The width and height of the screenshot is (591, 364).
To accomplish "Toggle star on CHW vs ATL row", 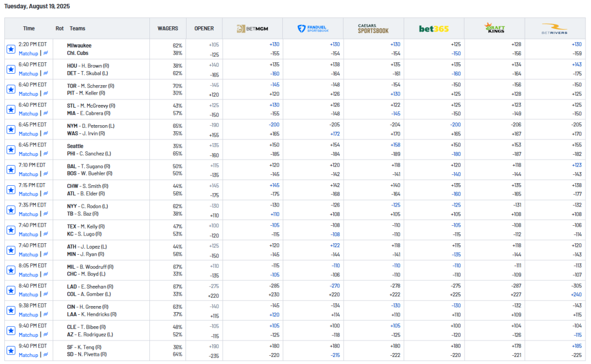I will click(11, 190).
